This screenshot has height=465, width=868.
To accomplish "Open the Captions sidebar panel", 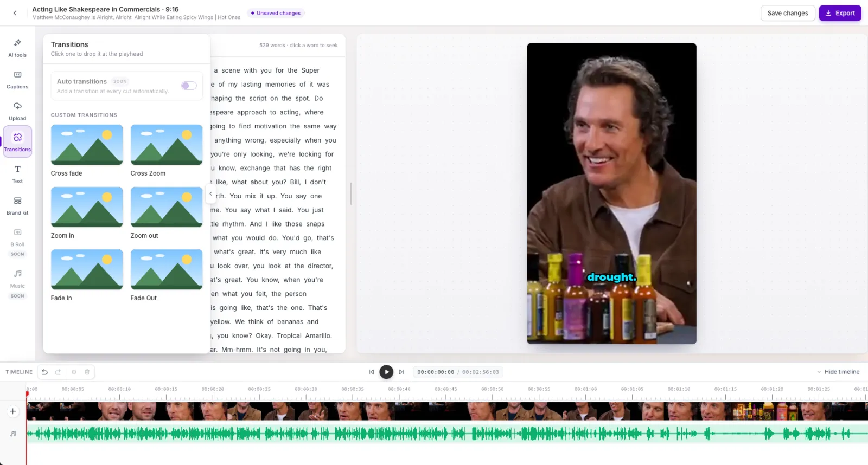I will coord(17,80).
